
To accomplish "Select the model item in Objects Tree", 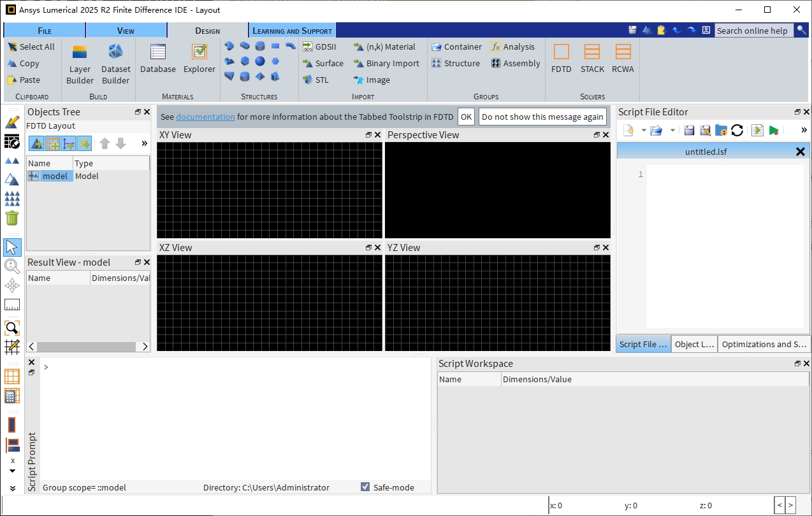I will click(55, 176).
